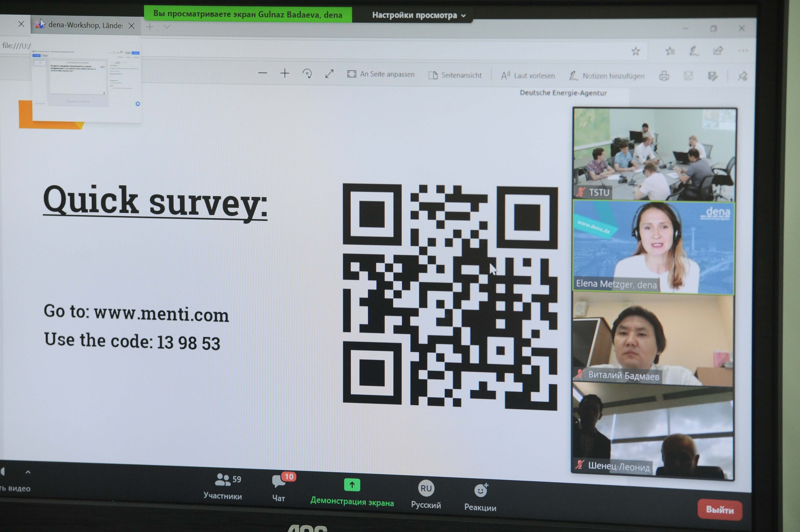Zoom in with the plus icon
800x532 pixels.
tap(285, 73)
